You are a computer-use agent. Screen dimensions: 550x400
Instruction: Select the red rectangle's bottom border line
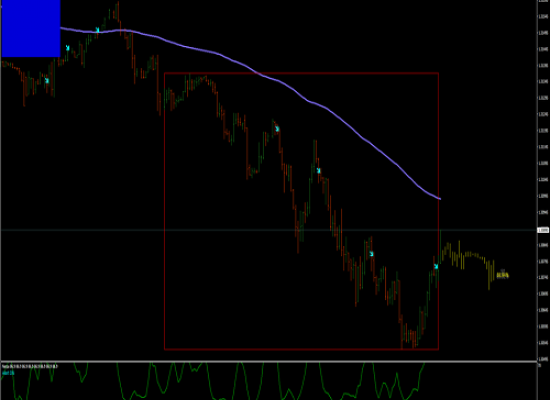(x=301, y=349)
